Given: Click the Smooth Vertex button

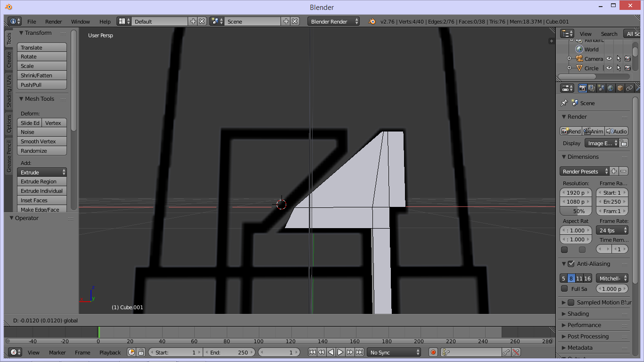Looking at the screenshot, I should tap(42, 141).
